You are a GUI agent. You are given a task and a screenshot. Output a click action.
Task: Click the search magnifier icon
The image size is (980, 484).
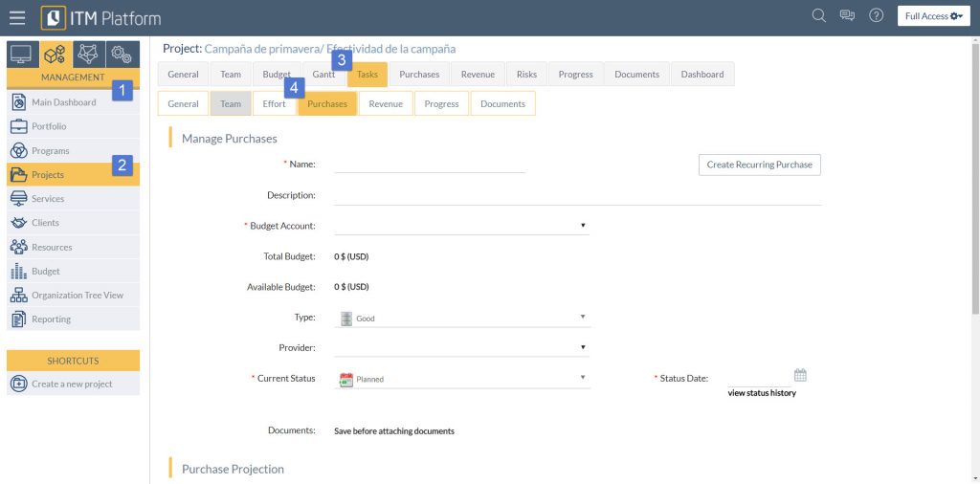click(x=818, y=15)
